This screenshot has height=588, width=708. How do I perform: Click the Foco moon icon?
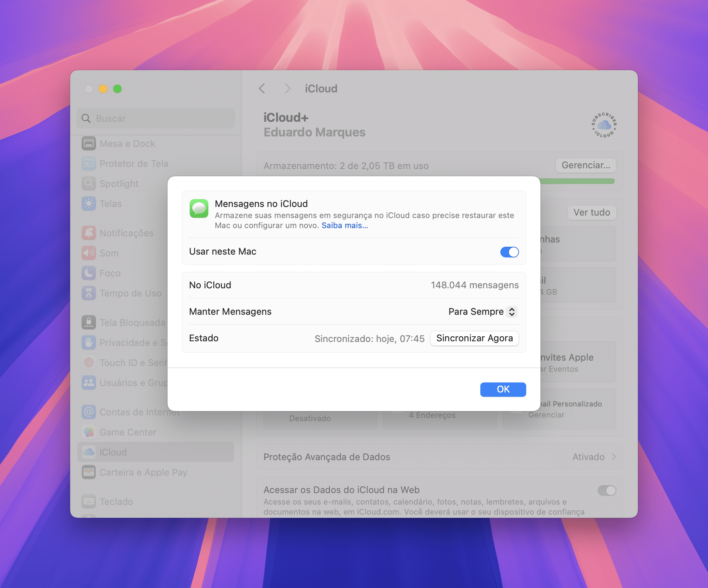(x=89, y=273)
